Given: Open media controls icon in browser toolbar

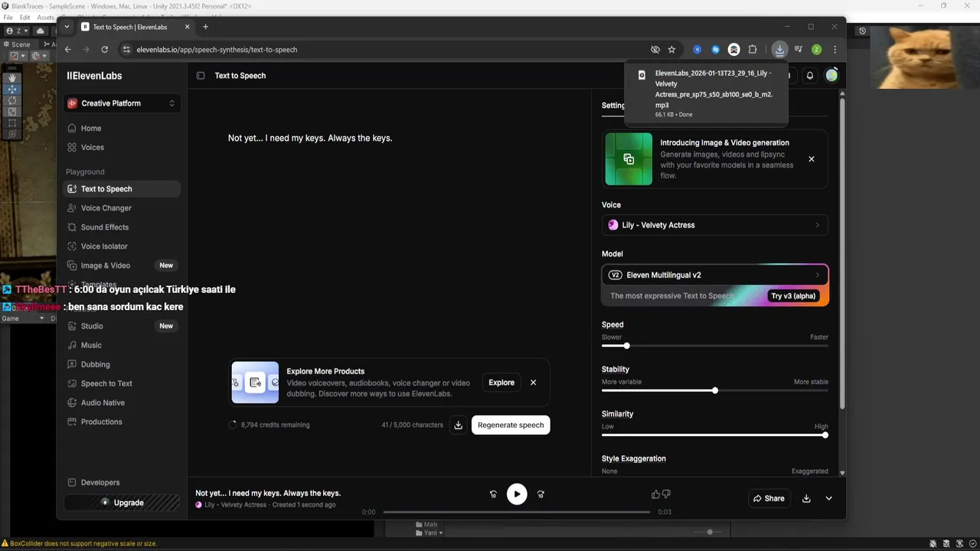Looking at the screenshot, I should pos(799,50).
